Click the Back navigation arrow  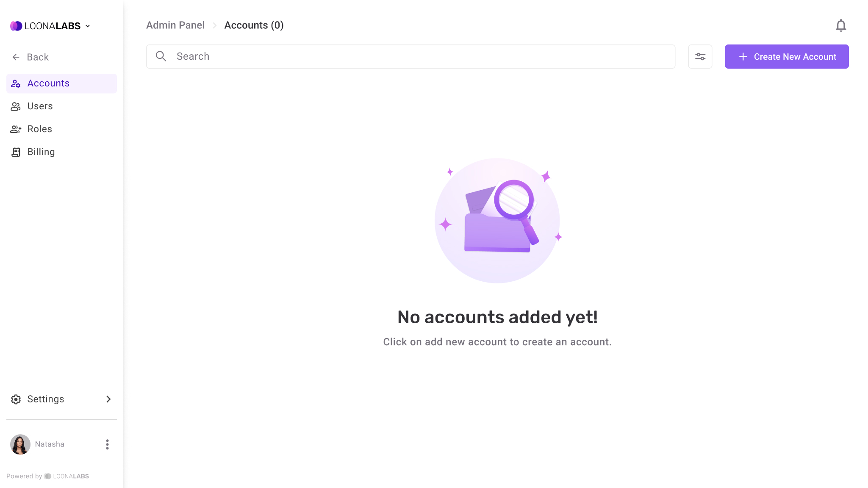click(16, 57)
